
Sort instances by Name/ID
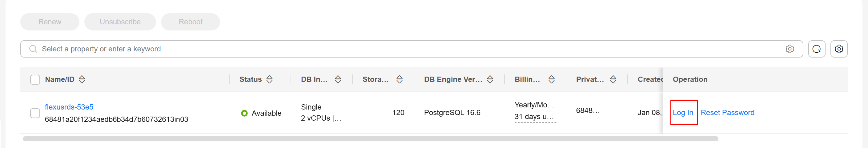pyautogui.click(x=82, y=80)
